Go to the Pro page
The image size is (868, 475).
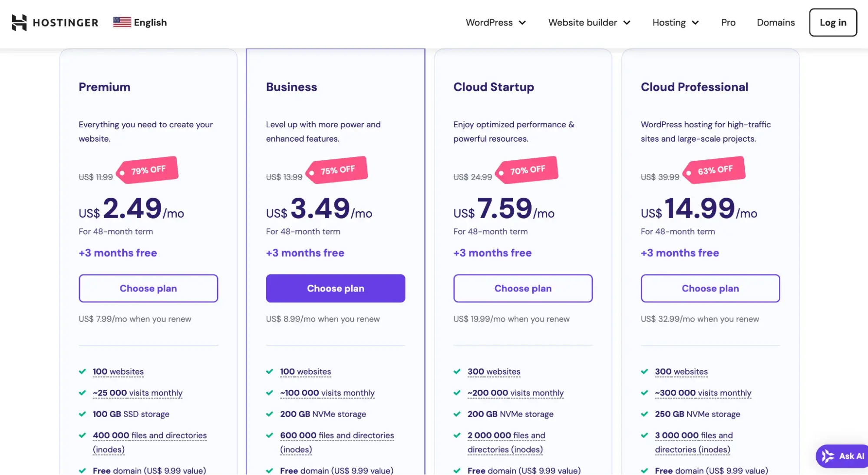click(x=728, y=23)
